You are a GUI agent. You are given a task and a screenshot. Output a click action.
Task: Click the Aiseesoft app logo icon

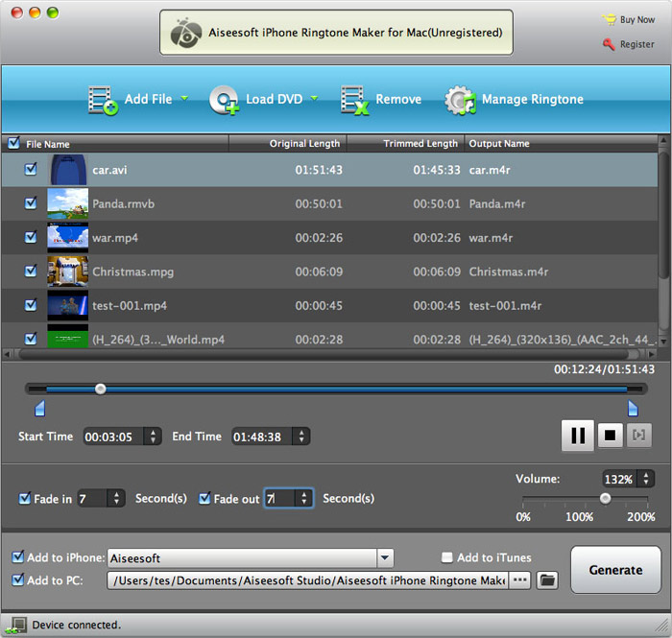[x=186, y=33]
